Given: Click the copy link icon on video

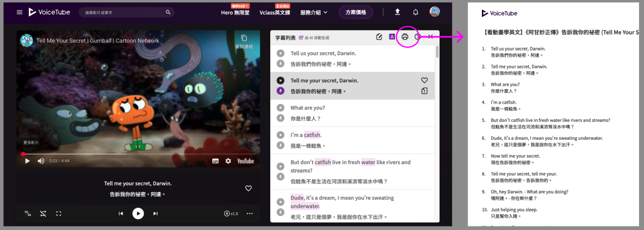Looking at the screenshot, I should tap(243, 38).
